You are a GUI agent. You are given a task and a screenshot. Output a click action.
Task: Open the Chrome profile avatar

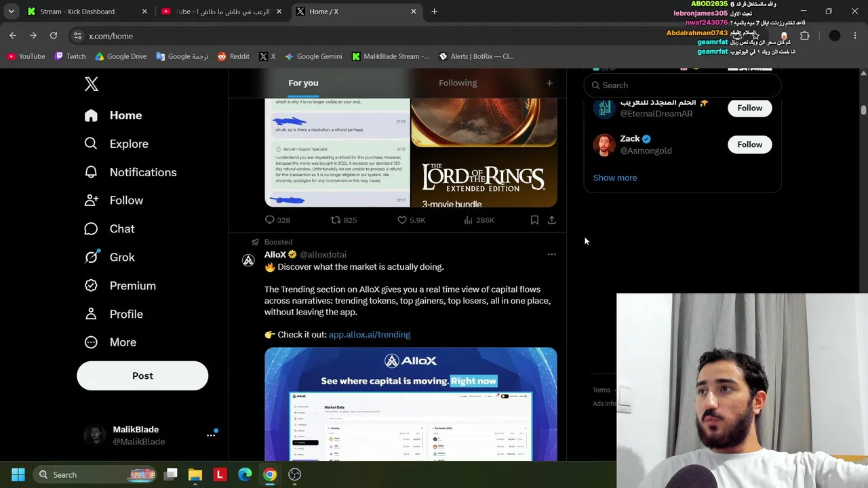click(x=835, y=36)
